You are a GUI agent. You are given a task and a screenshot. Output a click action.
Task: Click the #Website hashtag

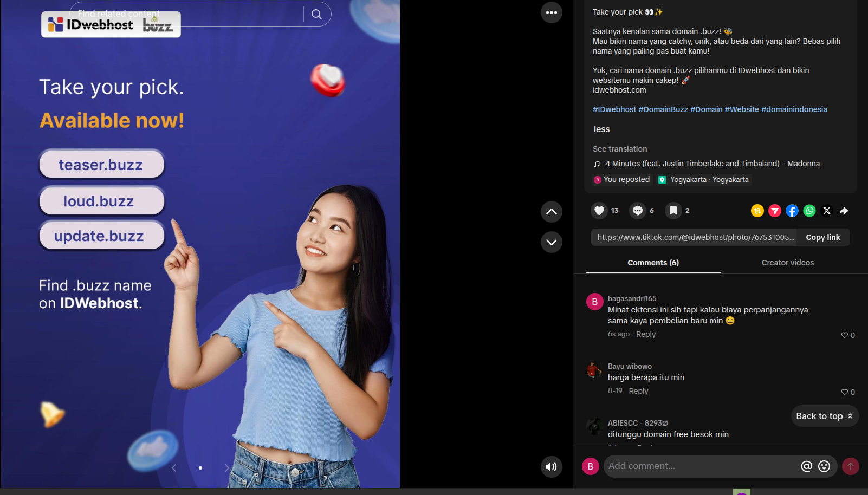(742, 109)
